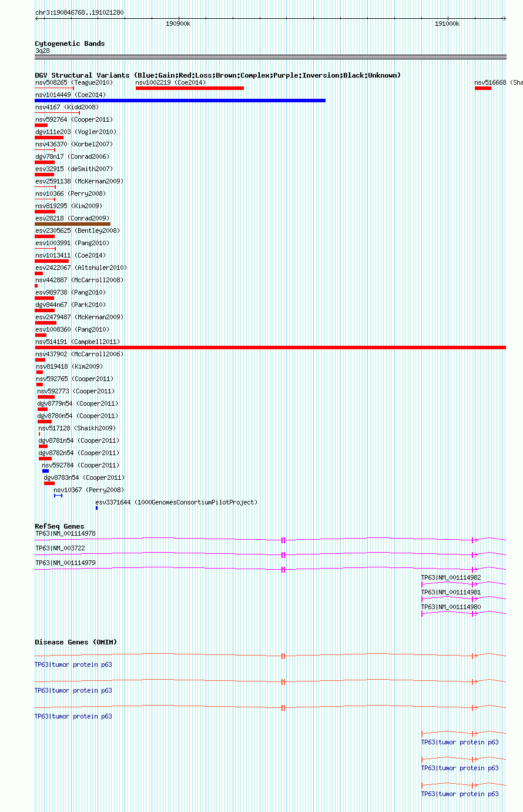Select variant nsv508265 (Teague2010)

(x=73, y=83)
